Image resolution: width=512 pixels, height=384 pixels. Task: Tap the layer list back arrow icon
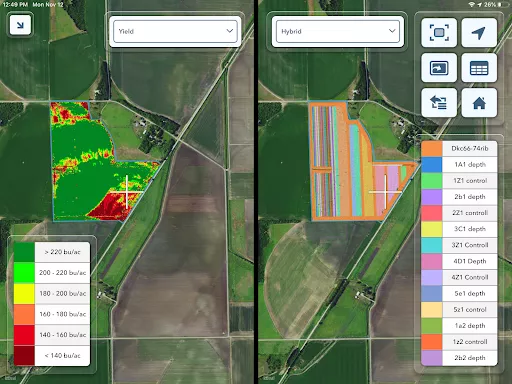[439, 103]
